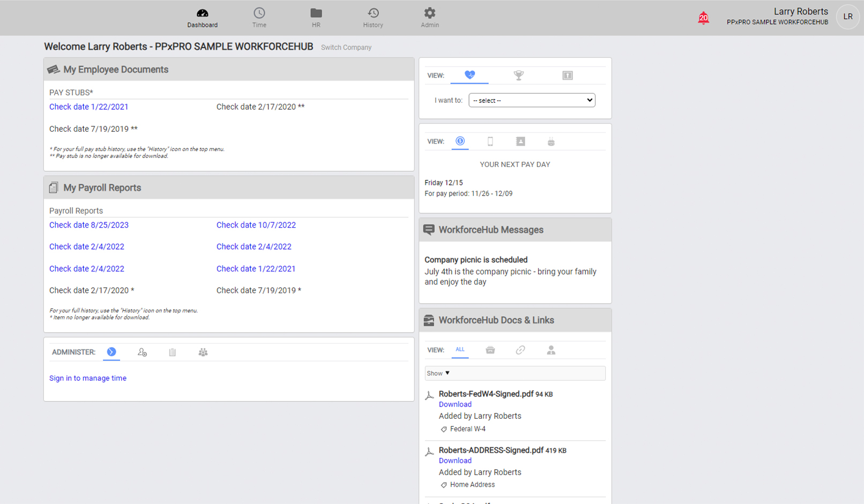Select the info panel view tab
This screenshot has height=504, width=864.
point(568,76)
